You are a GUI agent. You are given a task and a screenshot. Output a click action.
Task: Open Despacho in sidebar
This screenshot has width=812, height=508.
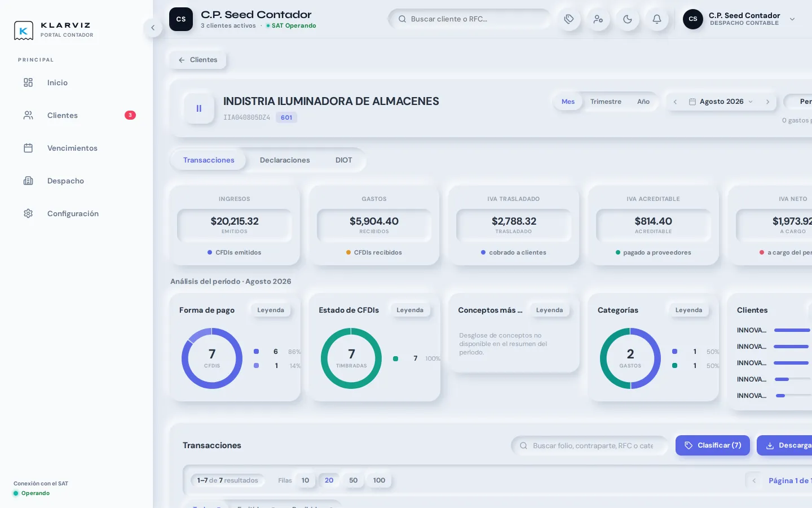[x=76, y=181]
